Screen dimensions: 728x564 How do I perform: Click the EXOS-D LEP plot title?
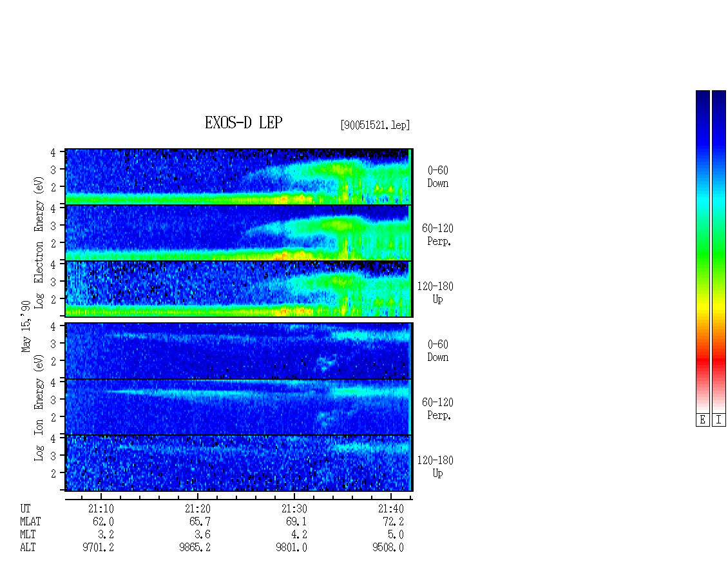(x=244, y=122)
